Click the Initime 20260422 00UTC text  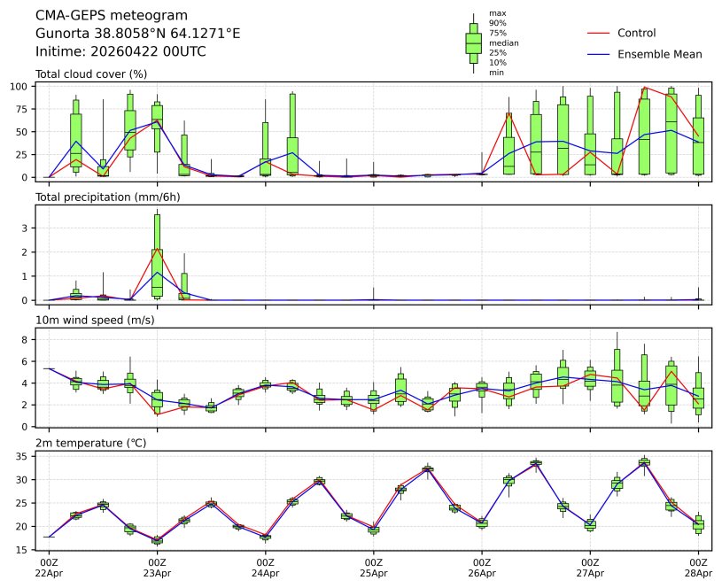coord(120,51)
